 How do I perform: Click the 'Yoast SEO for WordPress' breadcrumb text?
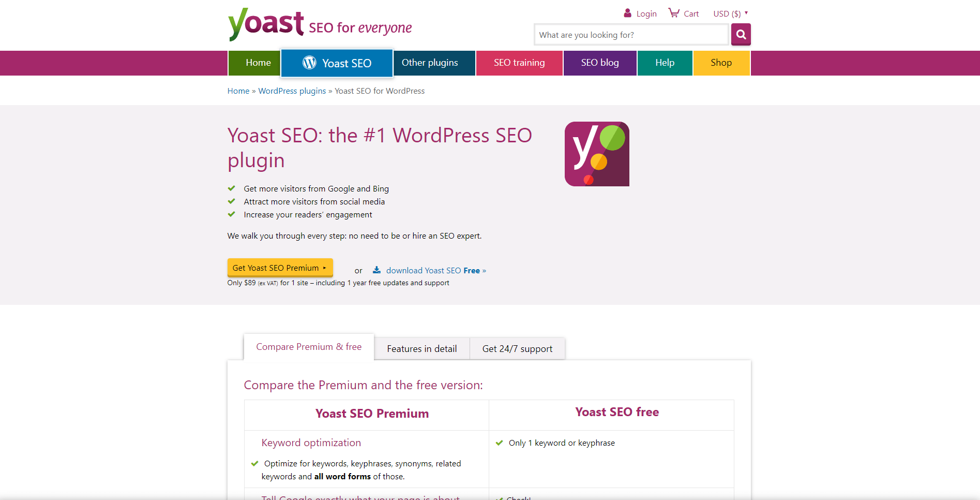pyautogui.click(x=380, y=91)
